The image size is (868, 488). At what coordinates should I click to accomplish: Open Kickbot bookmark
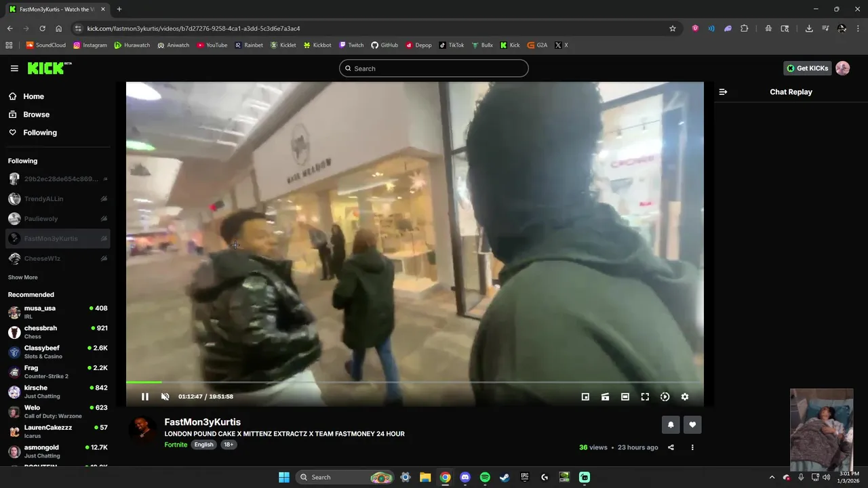317,45
